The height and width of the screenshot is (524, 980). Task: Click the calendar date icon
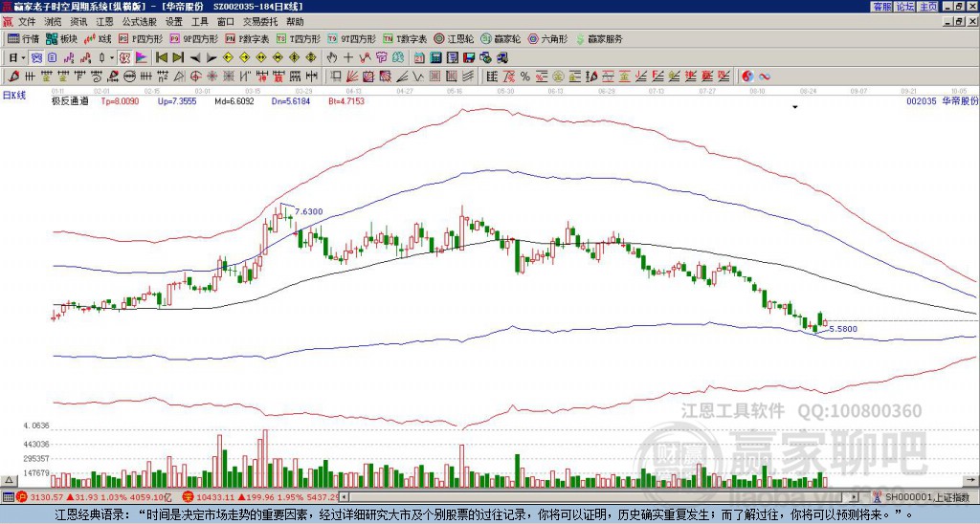pyautogui.click(x=419, y=58)
